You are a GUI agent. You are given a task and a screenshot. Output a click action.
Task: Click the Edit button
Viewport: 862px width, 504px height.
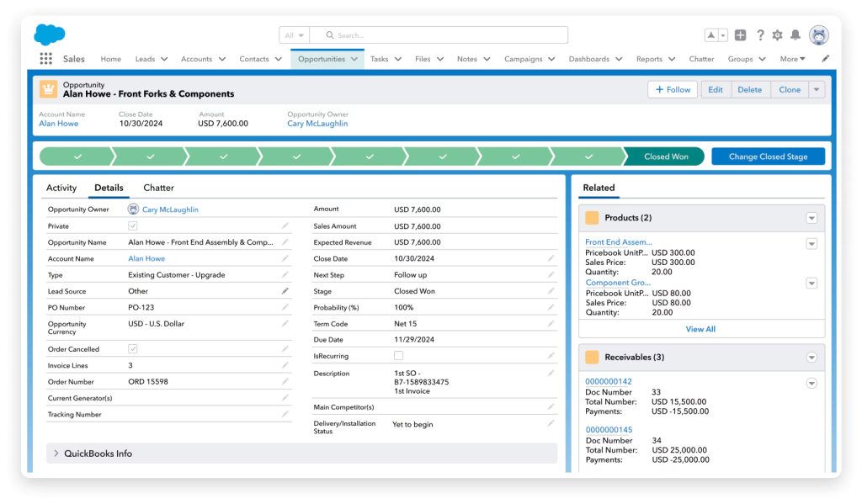click(716, 89)
